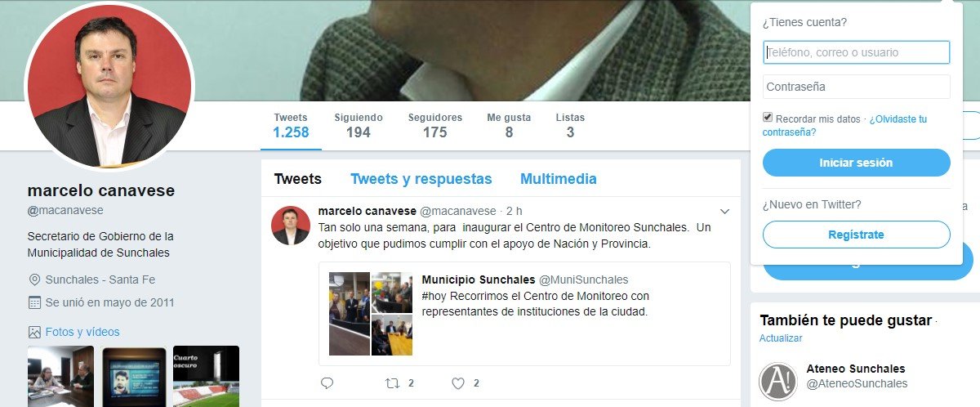Focus the Teléfono, correo o usuario field
This screenshot has width=980, height=407.
click(857, 52)
